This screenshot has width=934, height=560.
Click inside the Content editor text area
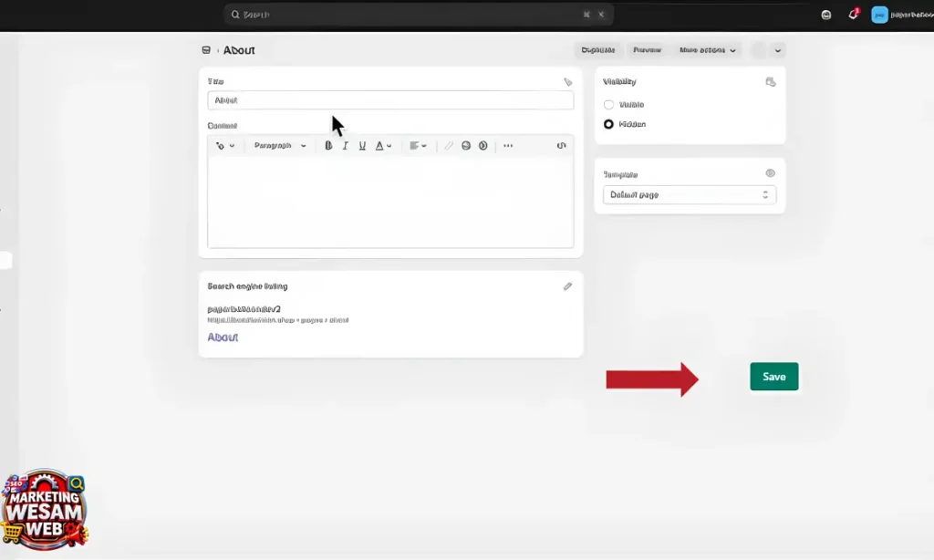[x=390, y=202]
